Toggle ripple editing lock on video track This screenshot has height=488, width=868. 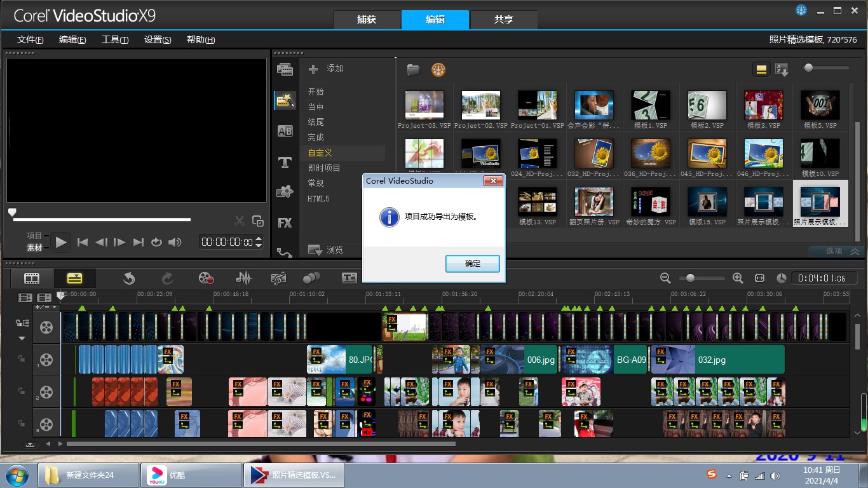coord(22,323)
